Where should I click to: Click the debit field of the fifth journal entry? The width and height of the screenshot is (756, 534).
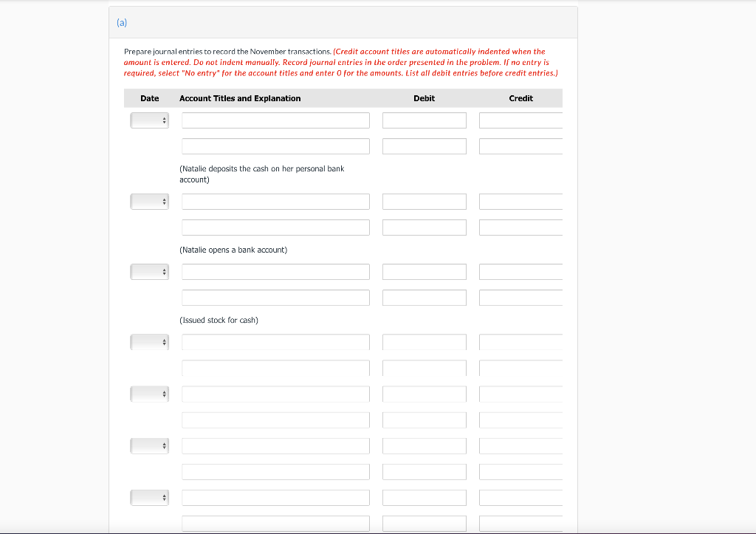pyautogui.click(x=424, y=393)
